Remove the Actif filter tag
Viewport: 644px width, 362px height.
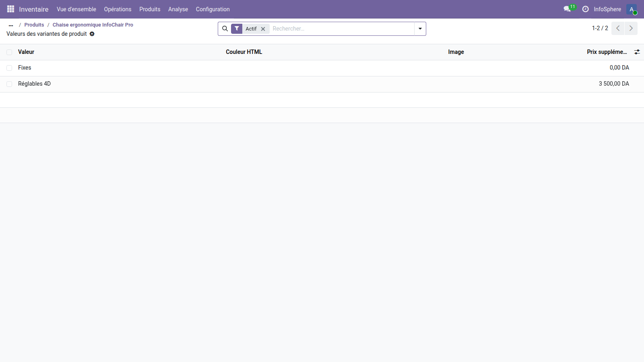point(263,29)
